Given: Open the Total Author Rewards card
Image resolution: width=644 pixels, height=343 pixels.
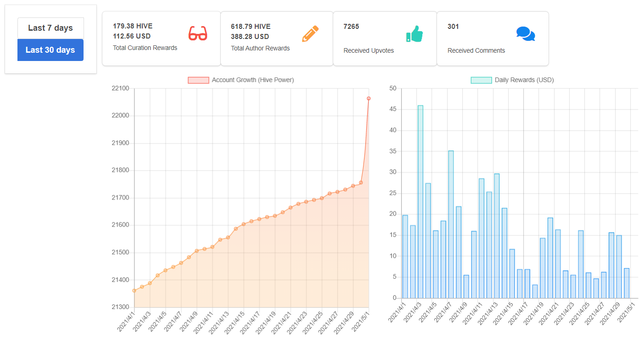Looking at the screenshot, I should click(x=277, y=39).
